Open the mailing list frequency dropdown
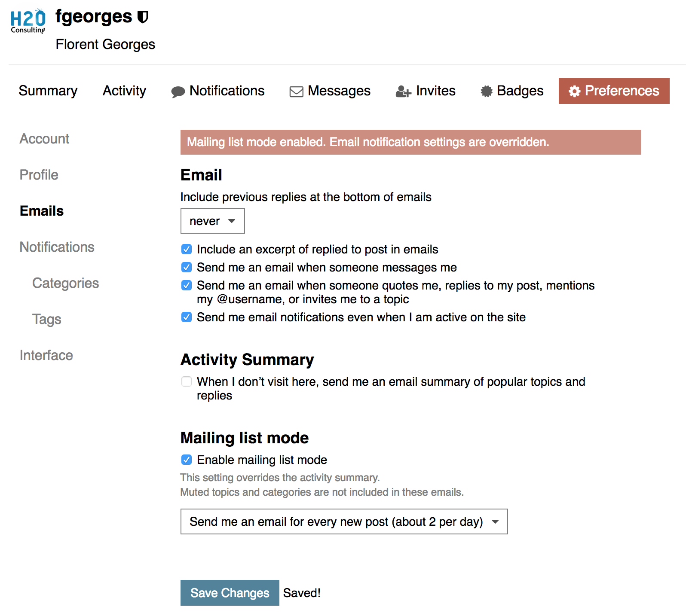This screenshot has height=616, width=686. [x=344, y=521]
